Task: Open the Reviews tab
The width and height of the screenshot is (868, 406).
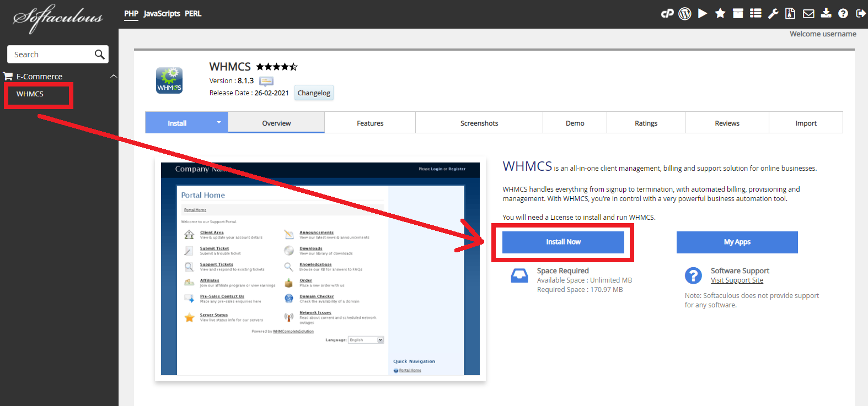Action: [x=727, y=123]
